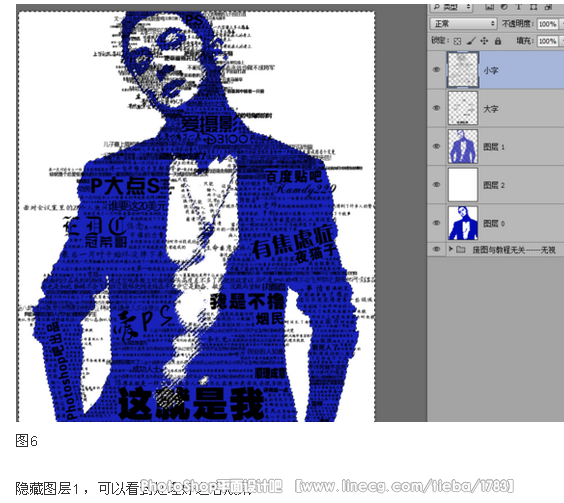
Task: Click the lock transparent pixels icon
Action: (457, 41)
